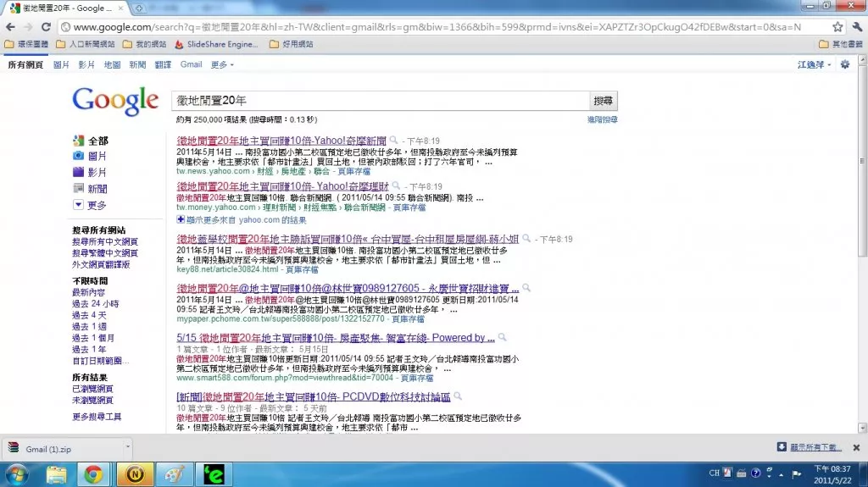The height and width of the screenshot is (487, 868).
Task: Open 更多搜尋工具 link
Action: click(97, 417)
